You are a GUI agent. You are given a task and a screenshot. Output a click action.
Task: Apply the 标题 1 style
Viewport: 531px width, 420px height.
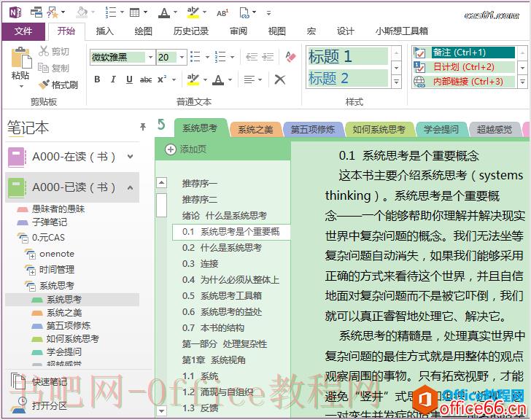point(348,56)
